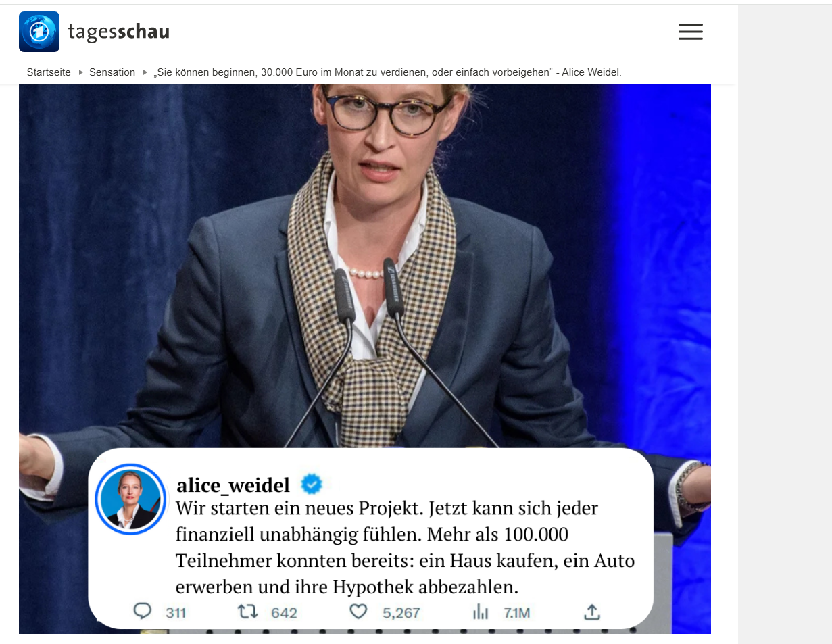Click the blue verified badge
Viewport: 832px width, 644px height.
click(x=312, y=485)
